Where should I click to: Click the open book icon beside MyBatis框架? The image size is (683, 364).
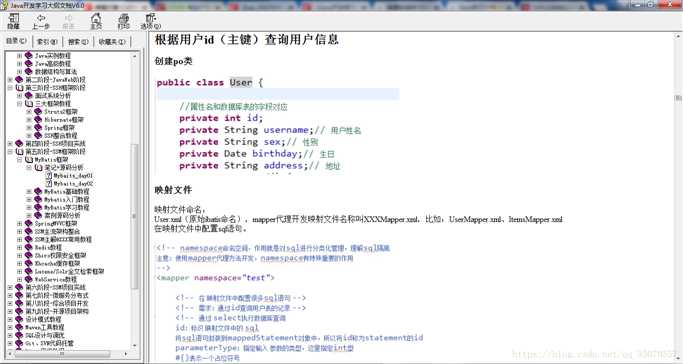[x=29, y=159]
